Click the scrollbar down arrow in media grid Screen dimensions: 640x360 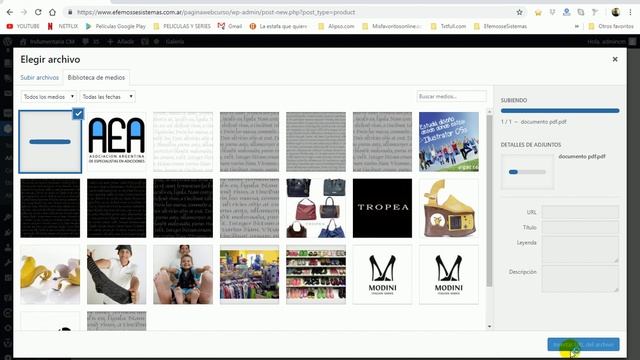[489, 327]
